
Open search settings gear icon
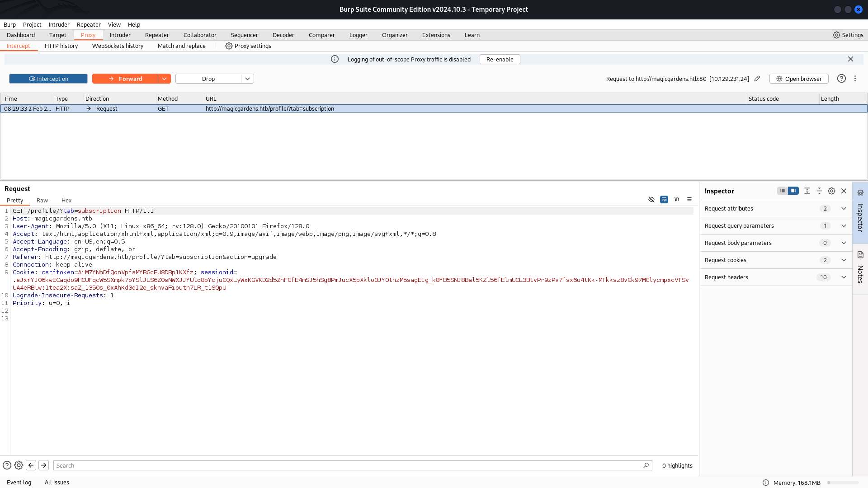[19, 465]
